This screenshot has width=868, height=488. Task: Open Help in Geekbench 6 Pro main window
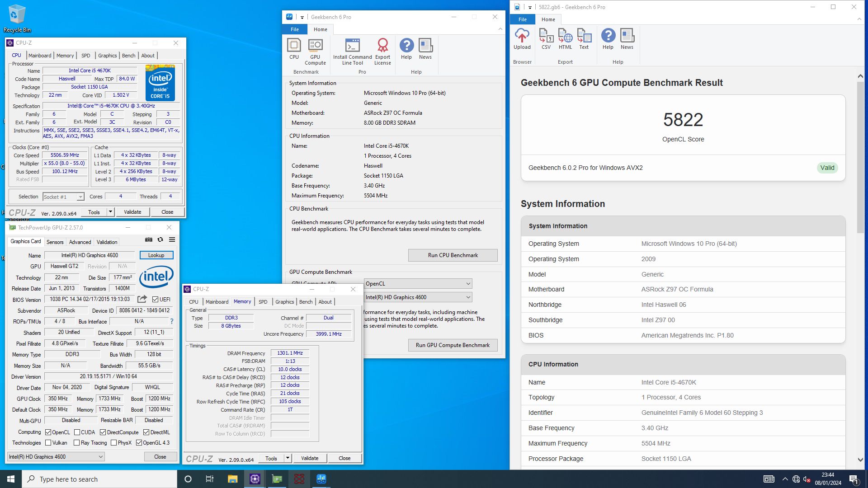pyautogui.click(x=406, y=49)
